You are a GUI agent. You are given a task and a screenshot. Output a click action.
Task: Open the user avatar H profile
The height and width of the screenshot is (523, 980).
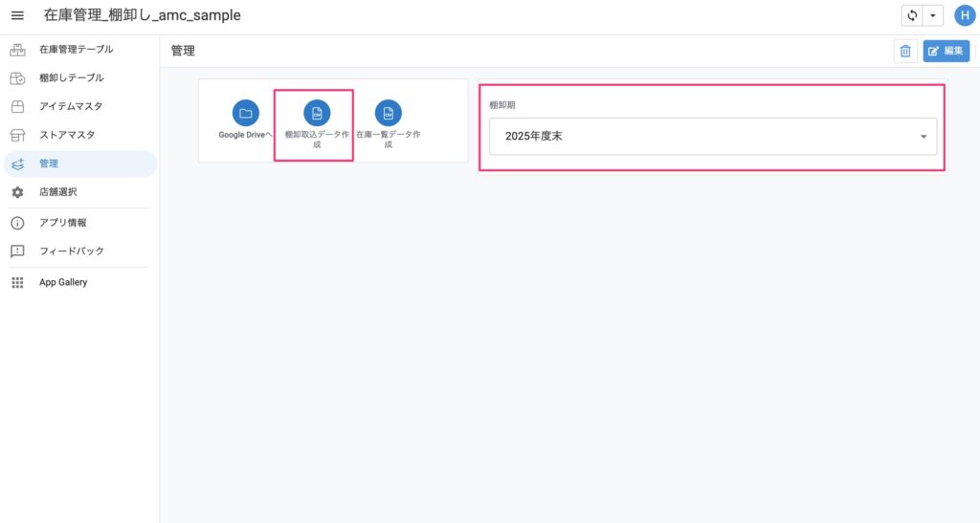click(965, 15)
